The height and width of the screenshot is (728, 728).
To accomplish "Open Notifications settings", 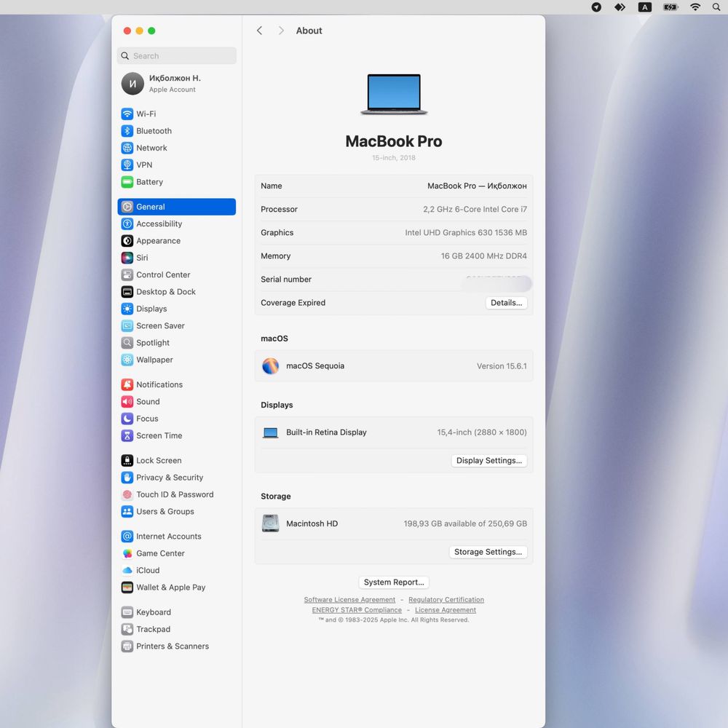I will [x=176, y=384].
